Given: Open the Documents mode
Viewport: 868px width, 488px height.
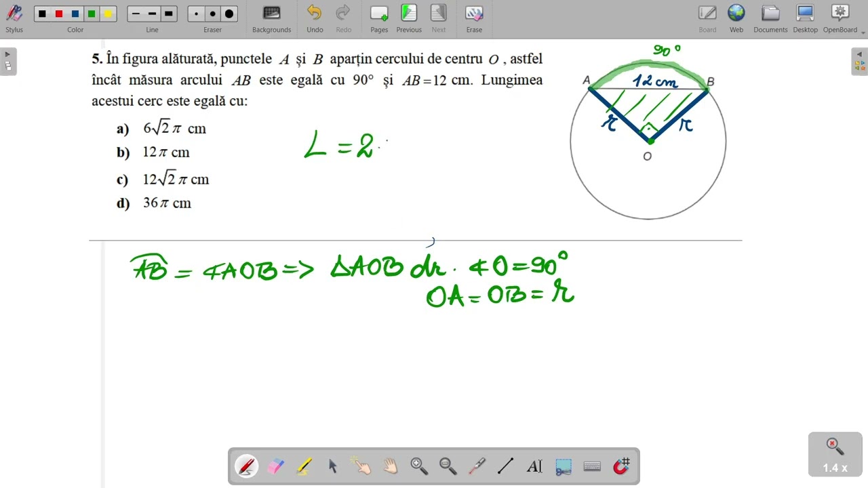Looking at the screenshot, I should pos(770,18).
